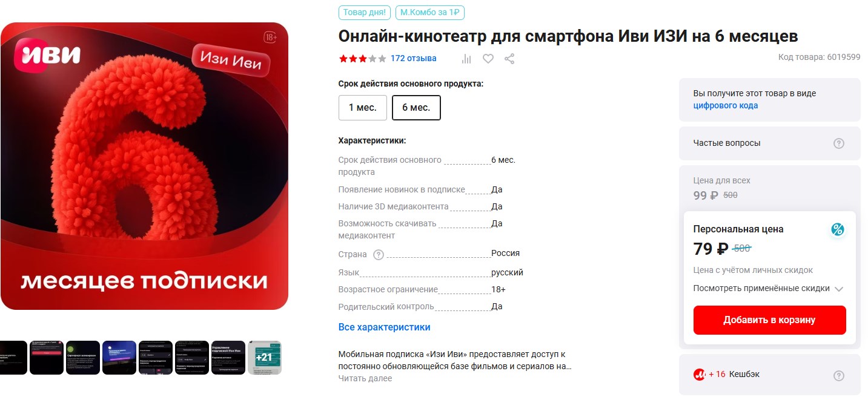Expand Посмотреть применённые скидки chevron
This screenshot has width=868, height=397.
pos(838,289)
